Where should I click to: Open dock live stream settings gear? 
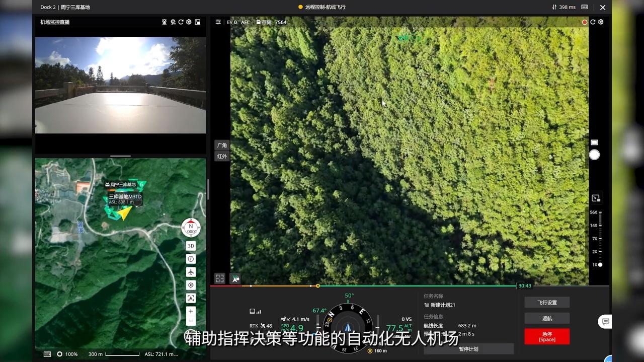coord(189,22)
